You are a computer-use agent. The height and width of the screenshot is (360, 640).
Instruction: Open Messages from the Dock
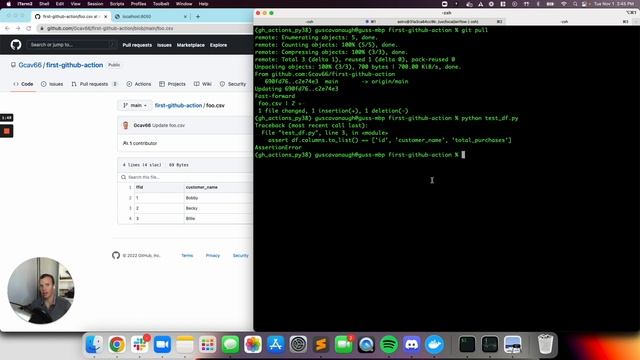point(230,345)
